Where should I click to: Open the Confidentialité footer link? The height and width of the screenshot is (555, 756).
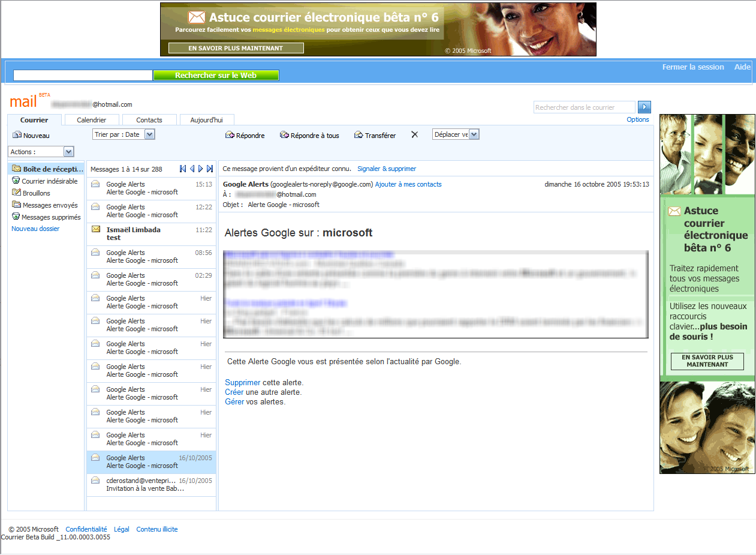point(86,529)
